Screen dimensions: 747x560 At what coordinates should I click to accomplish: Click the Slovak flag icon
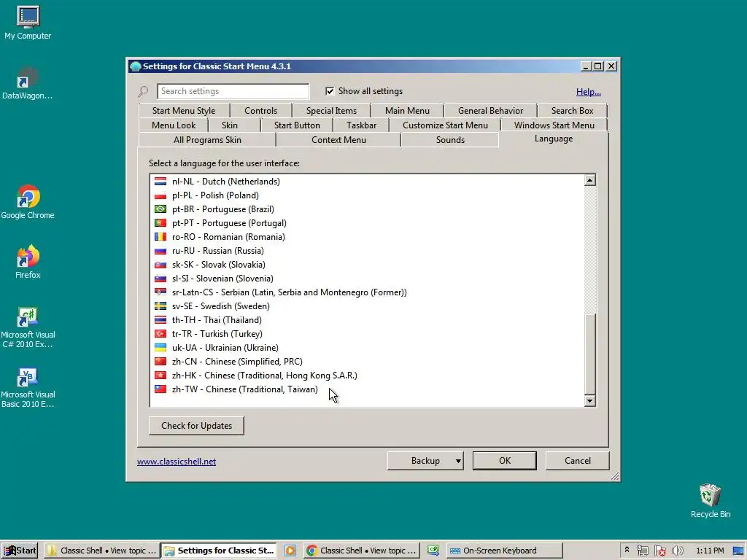(x=160, y=264)
